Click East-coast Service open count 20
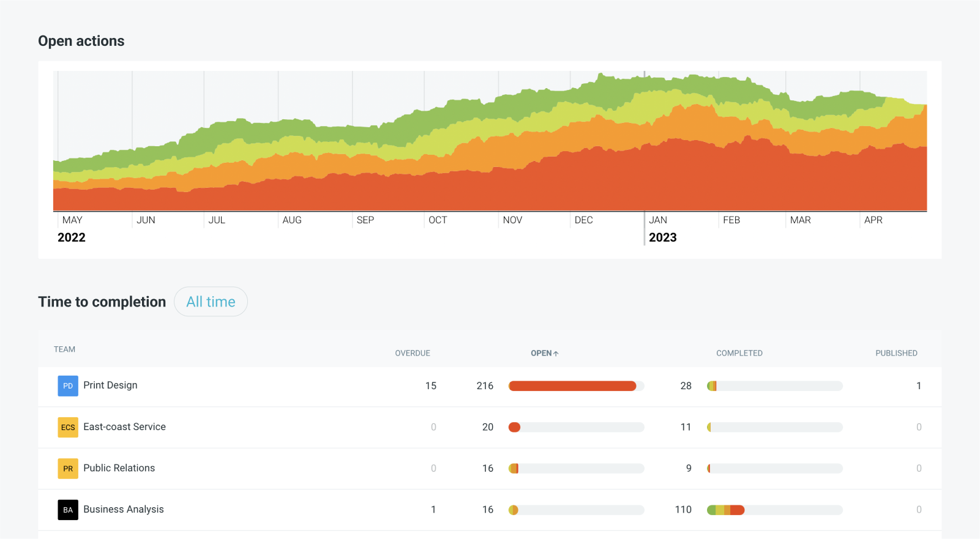This screenshot has height=539, width=980. [x=488, y=427]
